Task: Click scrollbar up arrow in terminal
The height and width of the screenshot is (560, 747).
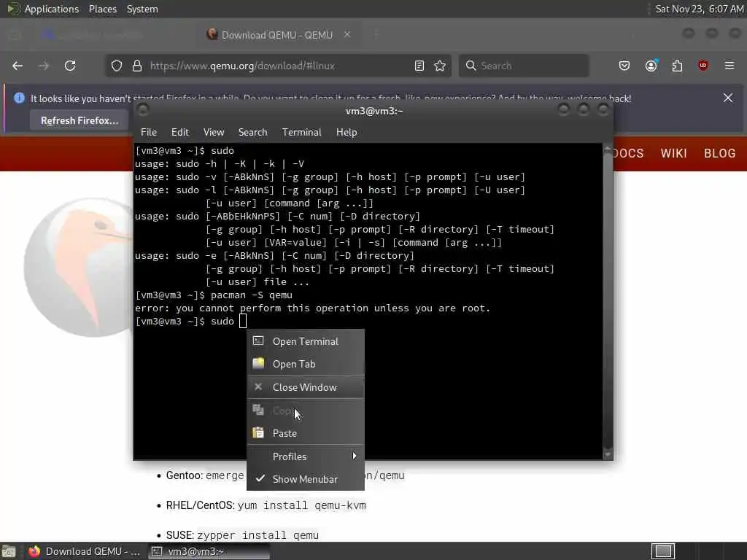Action: 608,149
